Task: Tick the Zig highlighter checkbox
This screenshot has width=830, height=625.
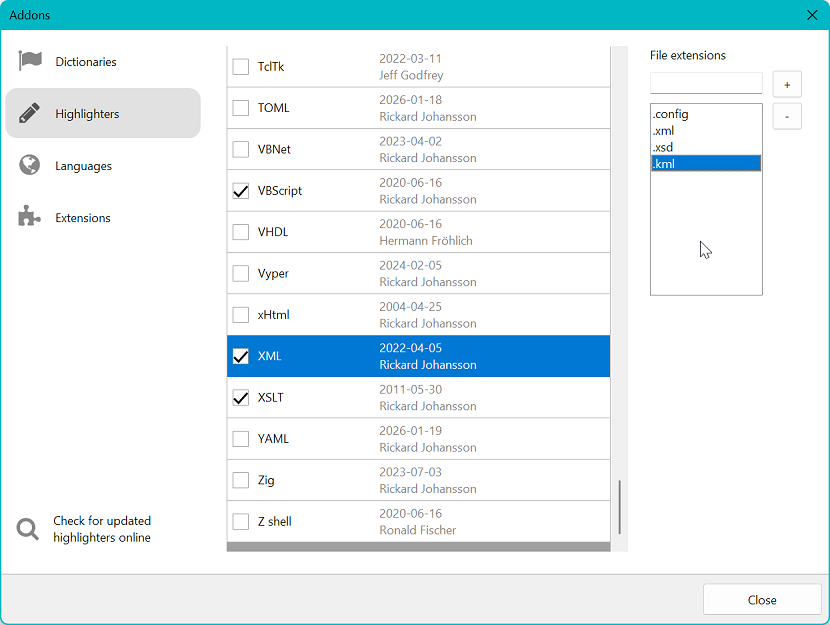Action: point(241,480)
